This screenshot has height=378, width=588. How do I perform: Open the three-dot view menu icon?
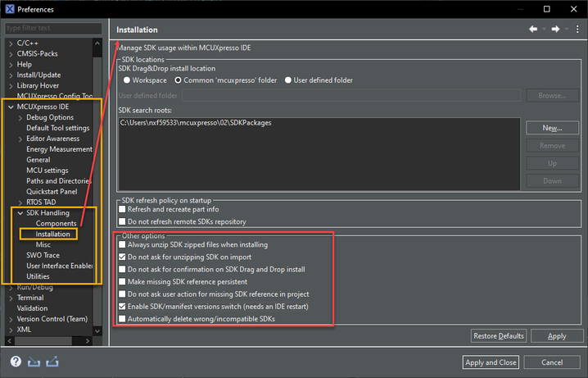pyautogui.click(x=577, y=30)
